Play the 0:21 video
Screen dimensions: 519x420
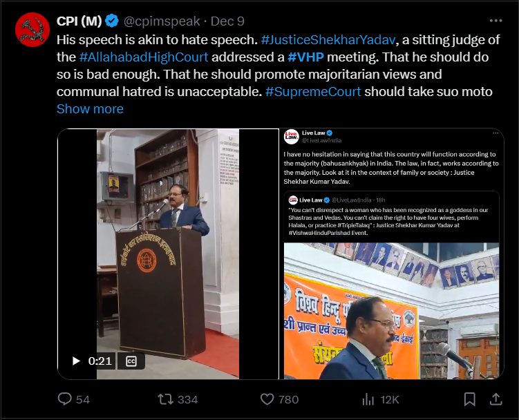point(76,361)
